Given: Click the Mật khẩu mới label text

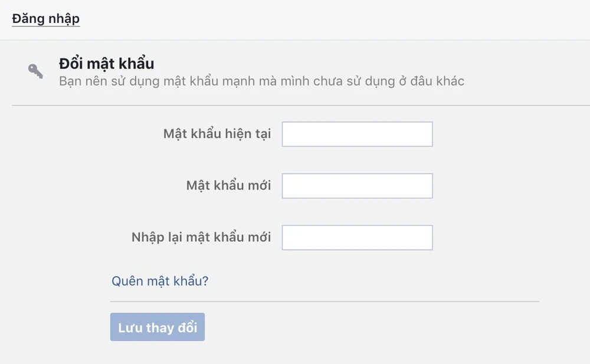Looking at the screenshot, I should coord(228,186).
